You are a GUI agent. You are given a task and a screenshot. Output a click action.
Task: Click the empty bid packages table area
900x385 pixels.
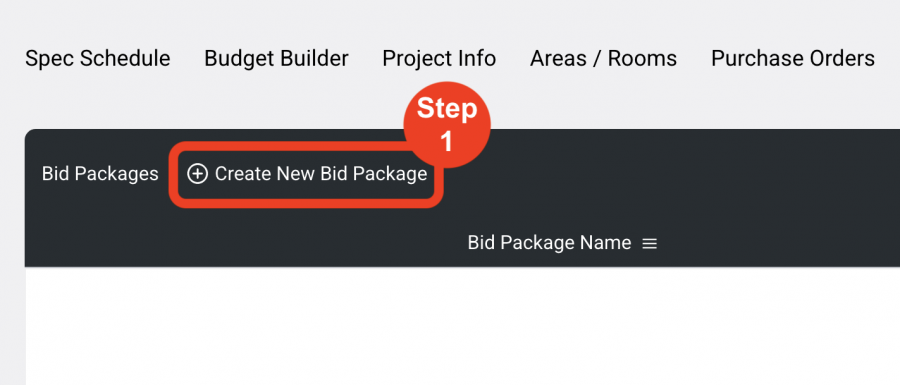(462, 326)
